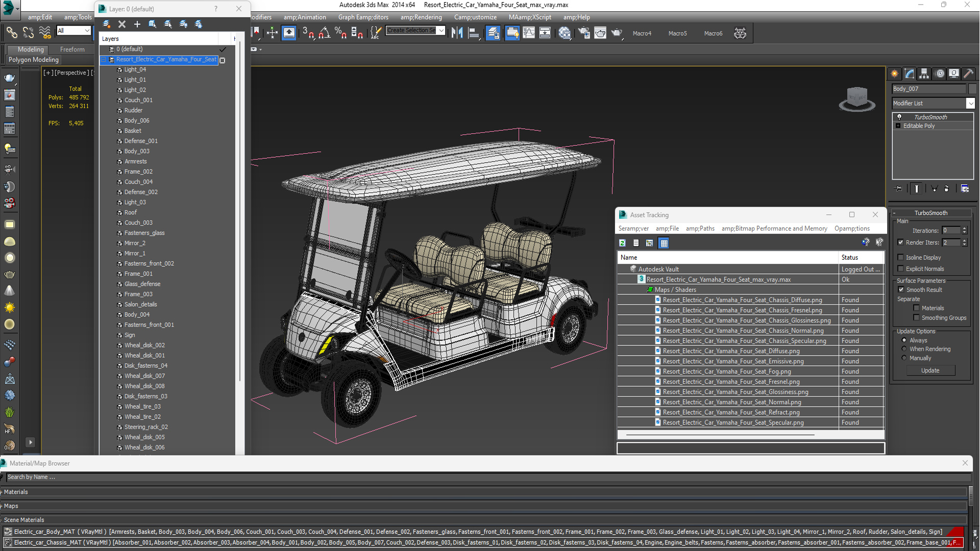Image resolution: width=980 pixels, height=551 pixels.
Task: Click the Mirror tool icon
Action: pyautogui.click(x=457, y=33)
